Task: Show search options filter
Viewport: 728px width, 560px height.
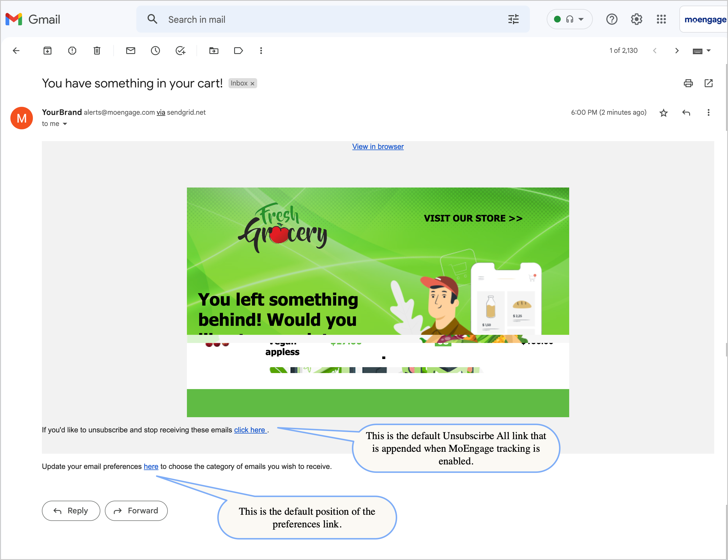Action: pos(513,19)
